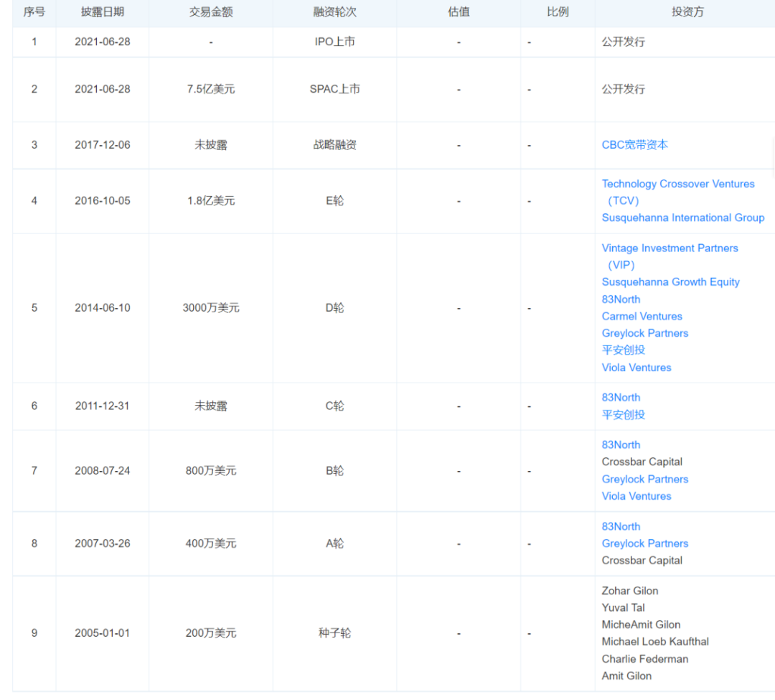Select the 2016-10-05 date cell
775x700 pixels.
tap(103, 201)
